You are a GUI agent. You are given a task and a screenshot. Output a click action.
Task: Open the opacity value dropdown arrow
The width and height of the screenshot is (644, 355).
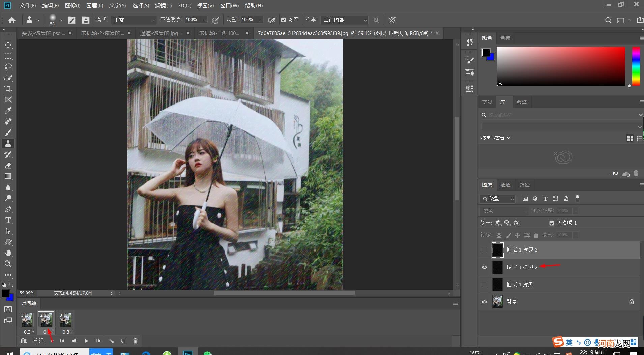(x=204, y=20)
